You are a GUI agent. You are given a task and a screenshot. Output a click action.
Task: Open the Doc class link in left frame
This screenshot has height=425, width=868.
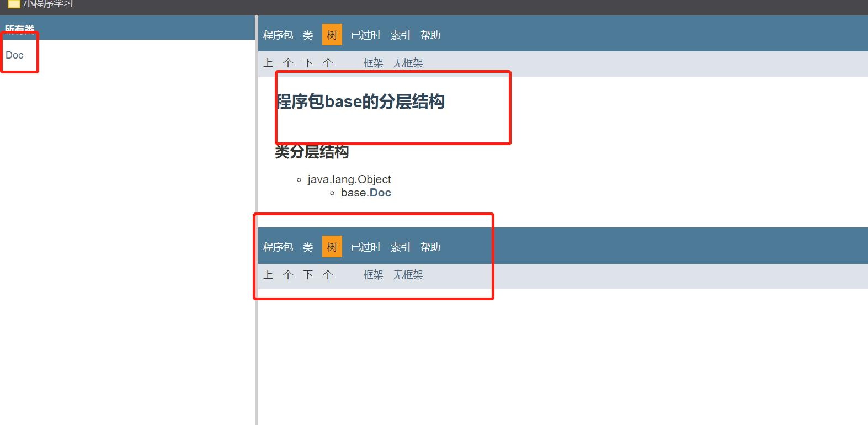click(14, 55)
